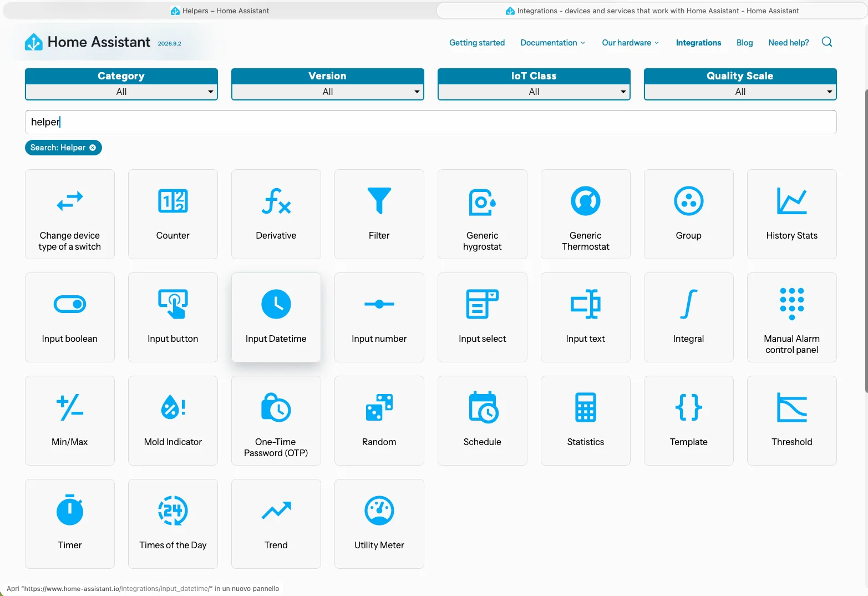This screenshot has width=868, height=596.
Task: Click the Home Assistant logo
Action: (88, 42)
